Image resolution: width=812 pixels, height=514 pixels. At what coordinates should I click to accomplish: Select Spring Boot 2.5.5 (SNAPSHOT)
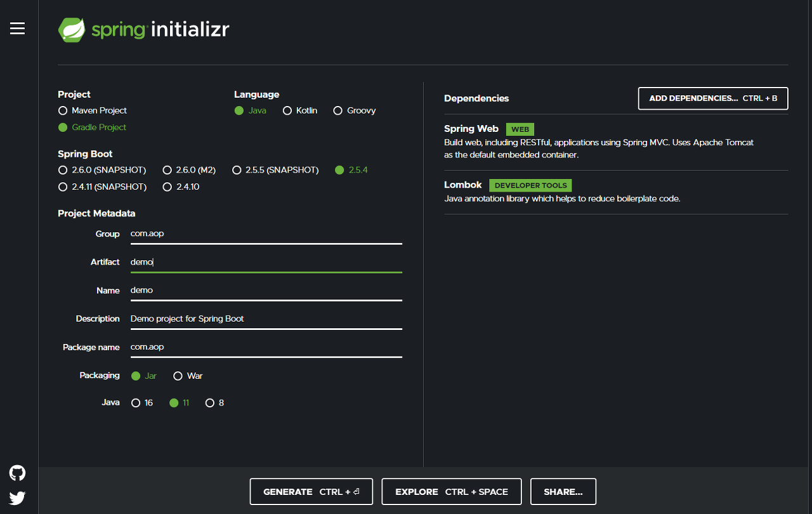[275, 170]
